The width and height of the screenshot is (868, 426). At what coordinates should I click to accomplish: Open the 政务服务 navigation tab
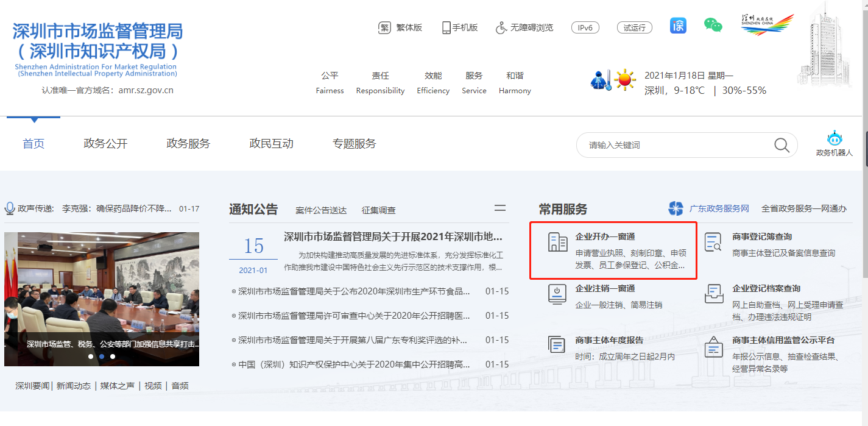click(x=188, y=144)
